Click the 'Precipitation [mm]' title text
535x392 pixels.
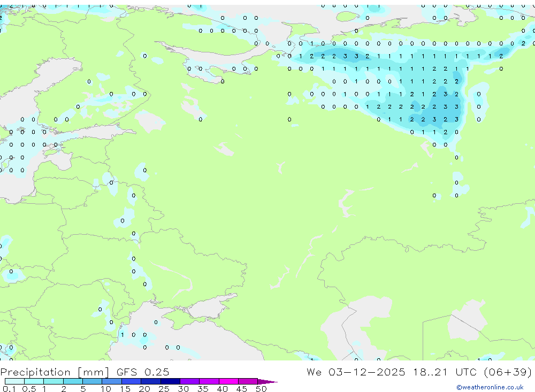click(x=55, y=372)
